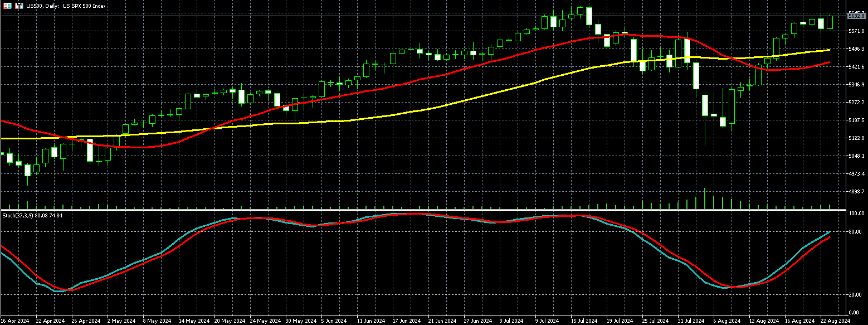868x325 pixels.
Task: Click the 22 Aug 2024 date label
Action: pos(834,321)
